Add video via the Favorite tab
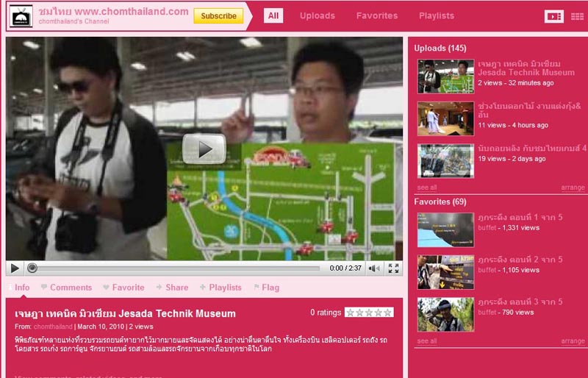Image resolution: width=588 pixels, height=378 pixels. coord(123,288)
